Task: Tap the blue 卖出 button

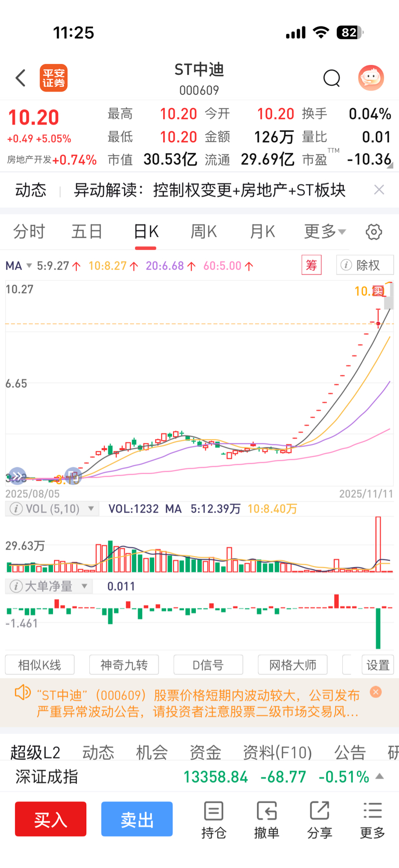Action: tap(137, 819)
